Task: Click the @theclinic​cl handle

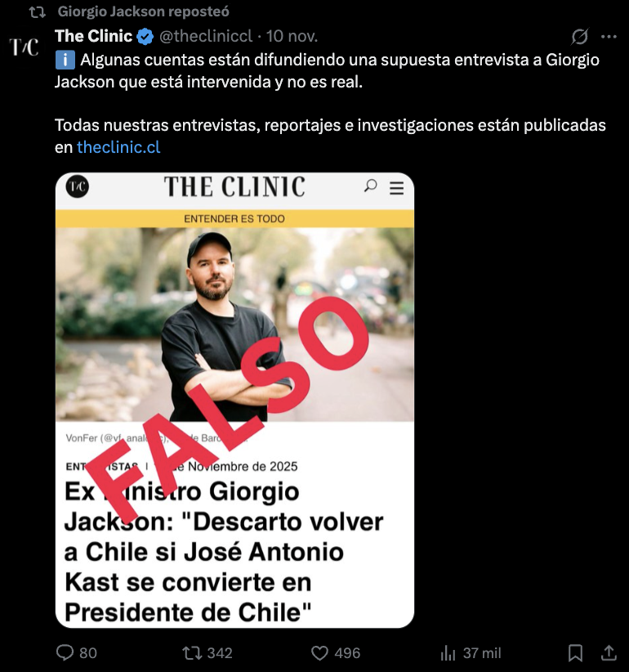Action: coord(206,37)
